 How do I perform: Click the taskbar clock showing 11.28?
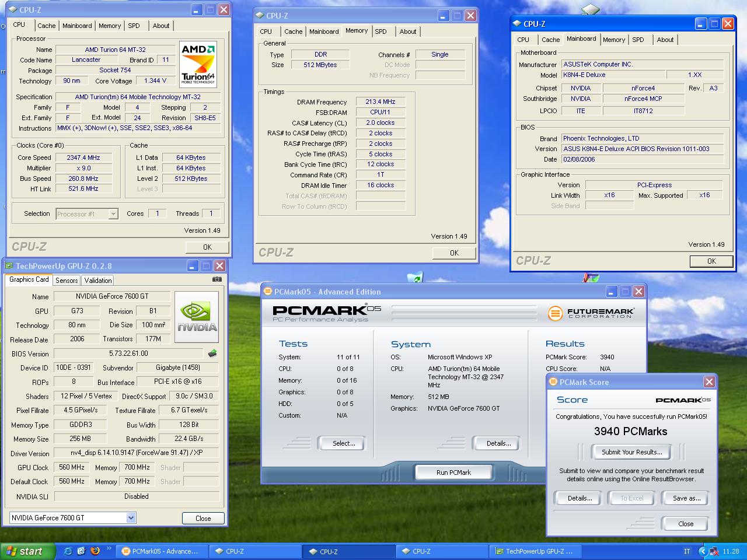point(731,551)
